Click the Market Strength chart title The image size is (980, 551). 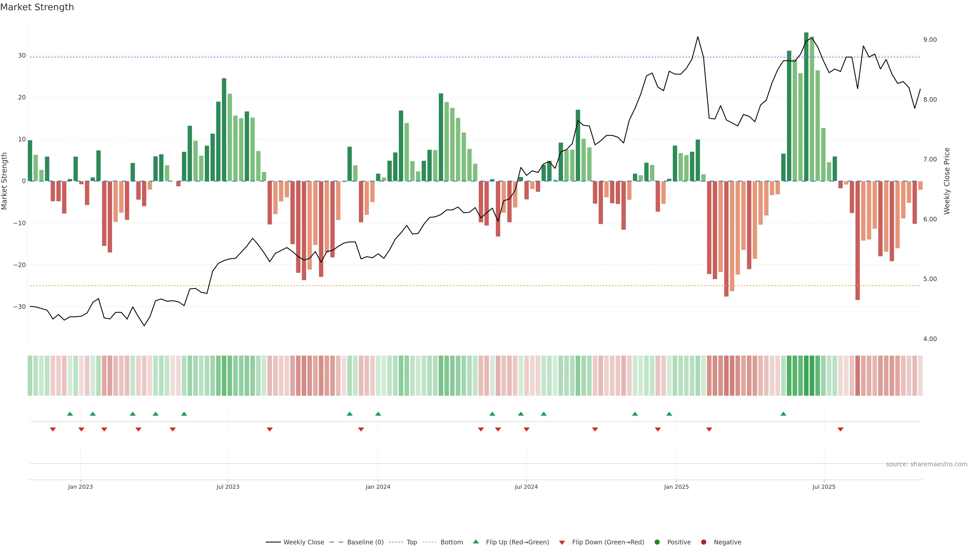click(x=37, y=7)
